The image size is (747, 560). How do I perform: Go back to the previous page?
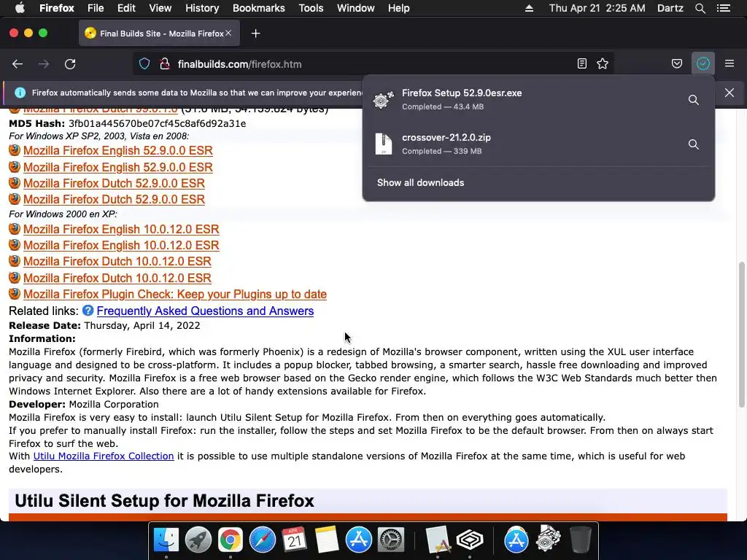pyautogui.click(x=18, y=64)
